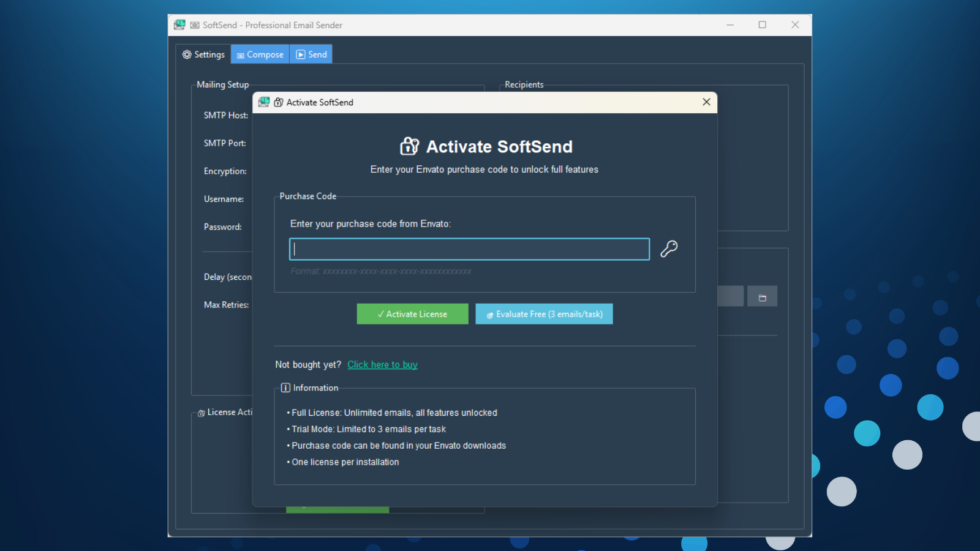Screen dimensions: 980x551
Task: Click the checkmark icon inside Activate License button
Action: (380, 313)
